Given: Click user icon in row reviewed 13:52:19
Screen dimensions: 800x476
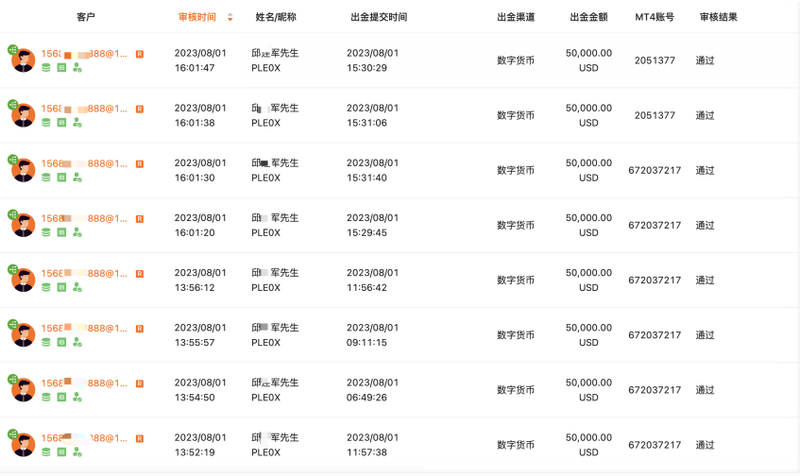Looking at the screenshot, I should click(x=77, y=452).
